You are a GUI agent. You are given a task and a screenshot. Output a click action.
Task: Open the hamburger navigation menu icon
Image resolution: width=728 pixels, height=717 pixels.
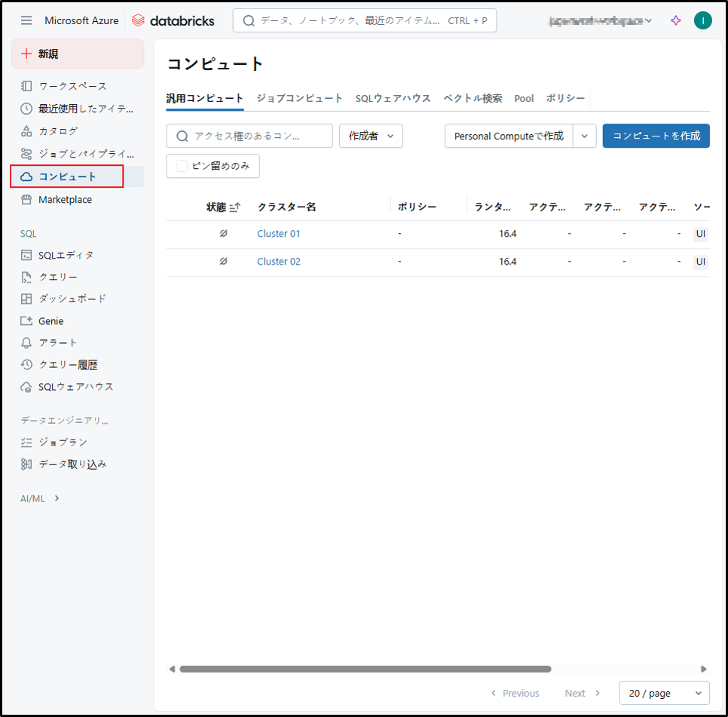click(x=26, y=20)
